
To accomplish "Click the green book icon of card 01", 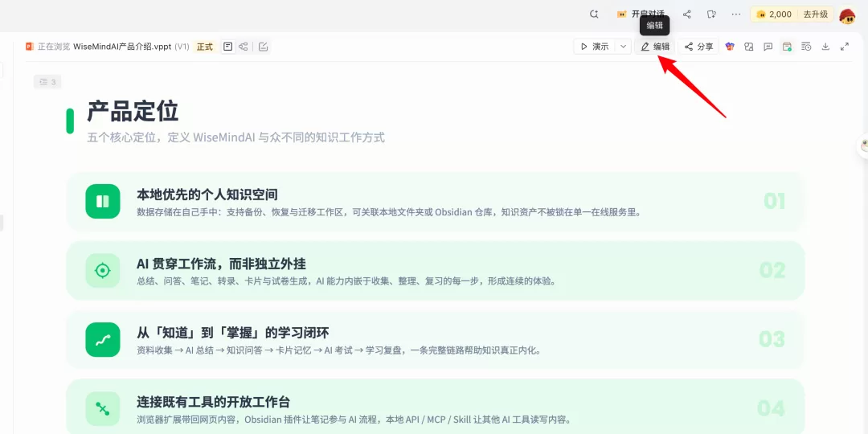I will pos(102,201).
